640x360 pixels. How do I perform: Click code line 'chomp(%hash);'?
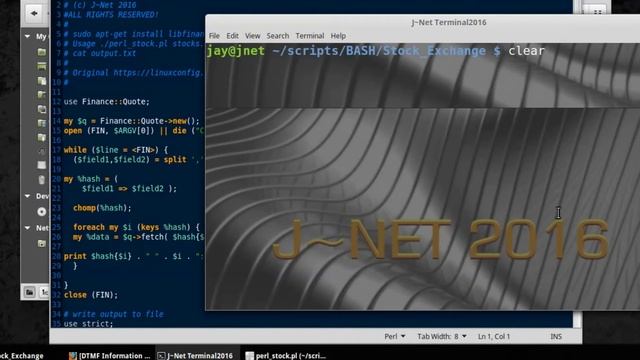point(102,208)
